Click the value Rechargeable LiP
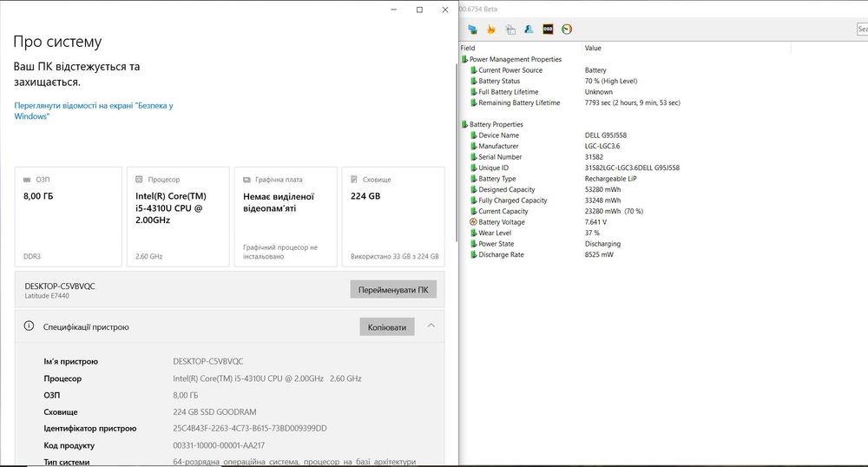The image size is (868, 467). [610, 179]
